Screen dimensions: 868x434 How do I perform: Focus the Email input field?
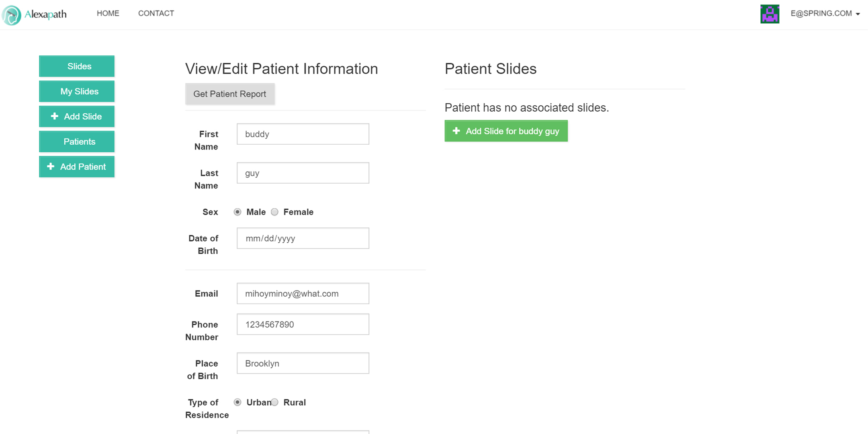(303, 294)
